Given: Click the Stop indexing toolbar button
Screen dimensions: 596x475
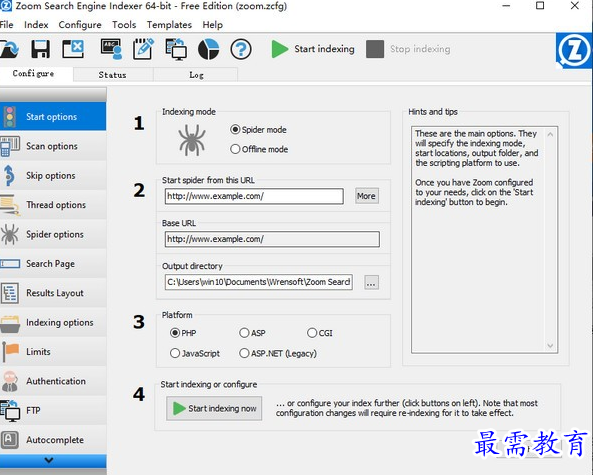Looking at the screenshot, I should point(408,49).
